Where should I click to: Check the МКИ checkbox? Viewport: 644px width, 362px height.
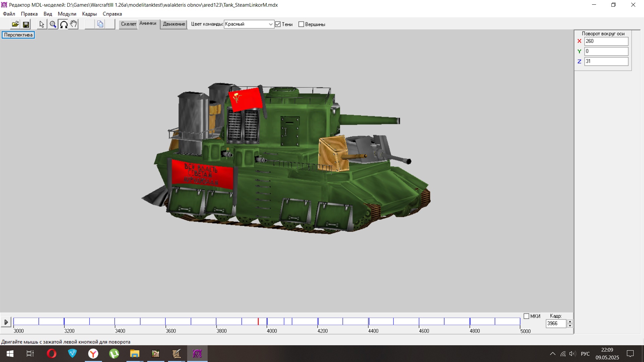[526, 316]
